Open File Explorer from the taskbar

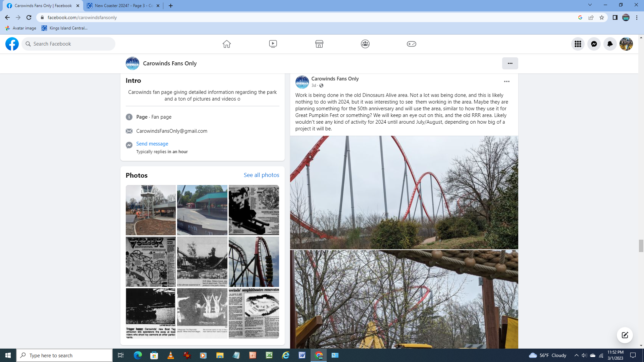[220, 355]
